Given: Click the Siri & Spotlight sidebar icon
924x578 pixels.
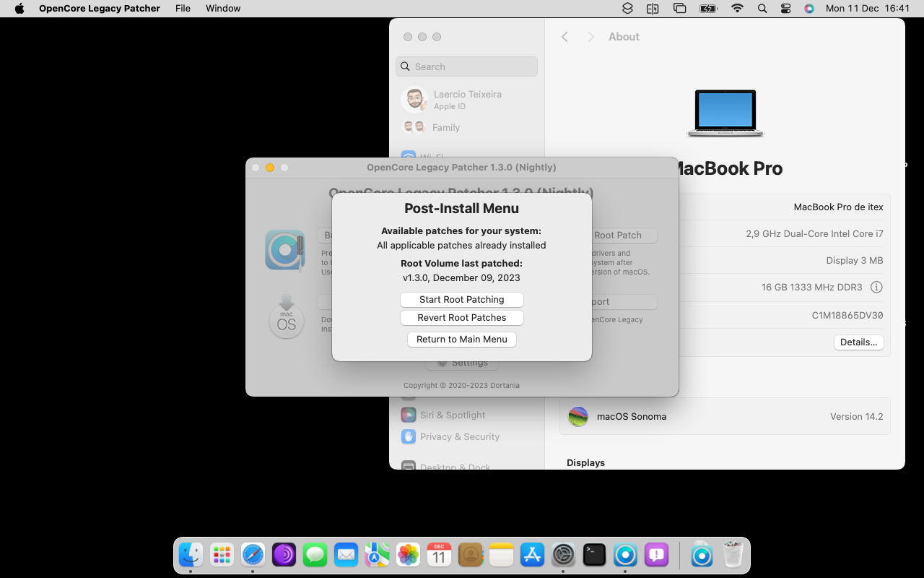Looking at the screenshot, I should click(x=409, y=415).
